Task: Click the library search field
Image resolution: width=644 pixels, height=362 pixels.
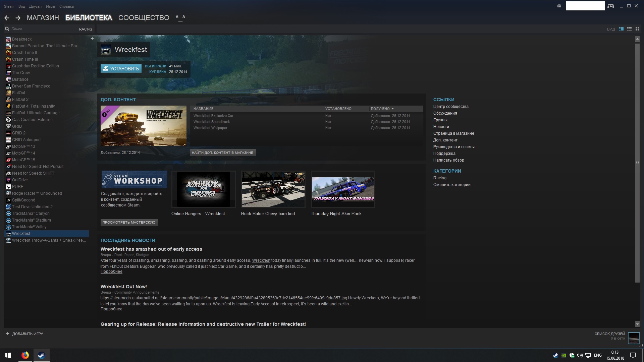Action: pyautogui.click(x=44, y=29)
